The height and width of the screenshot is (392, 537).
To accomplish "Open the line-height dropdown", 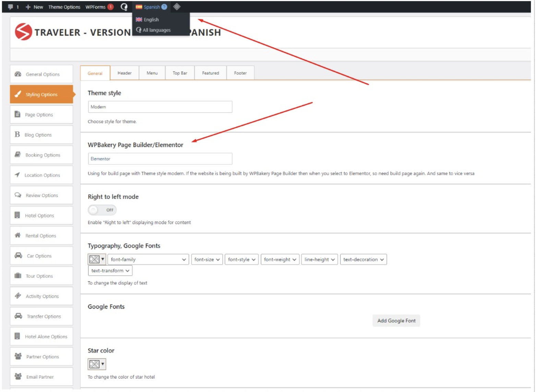I will tap(320, 259).
